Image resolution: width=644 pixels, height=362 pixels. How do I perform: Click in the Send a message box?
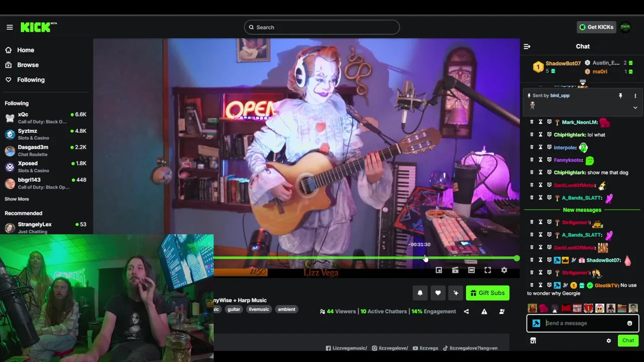[583, 323]
